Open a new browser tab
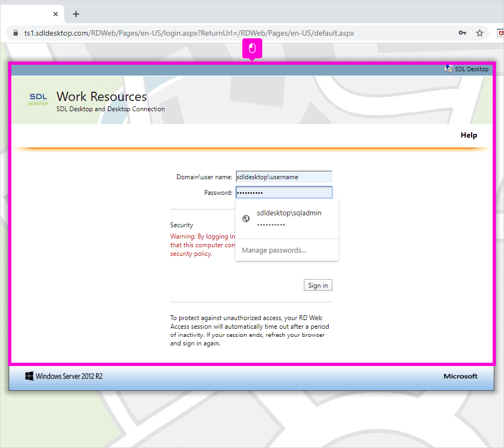 coord(76,14)
